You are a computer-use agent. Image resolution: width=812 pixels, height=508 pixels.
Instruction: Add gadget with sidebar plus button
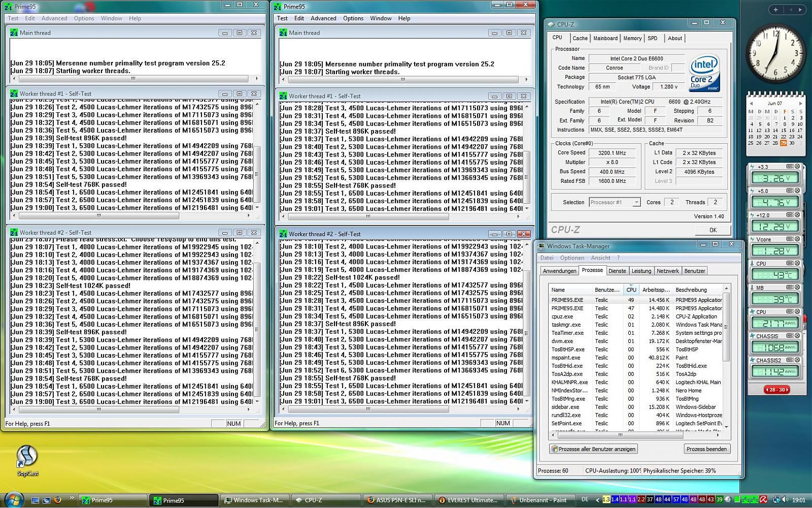[775, 9]
